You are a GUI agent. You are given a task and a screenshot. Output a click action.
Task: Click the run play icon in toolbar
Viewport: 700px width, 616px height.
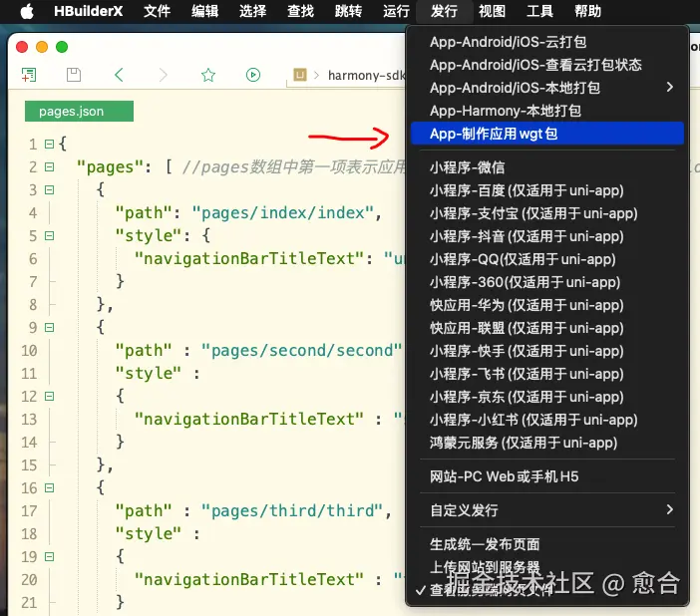pos(253,75)
